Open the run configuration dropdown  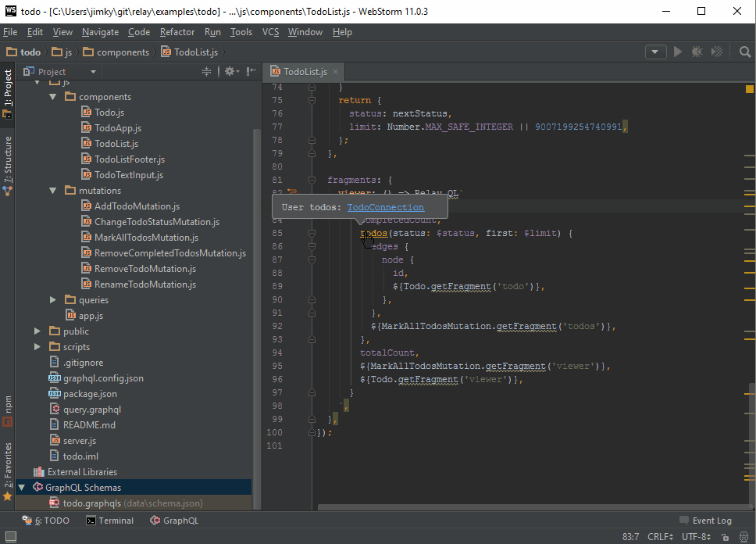tap(656, 52)
